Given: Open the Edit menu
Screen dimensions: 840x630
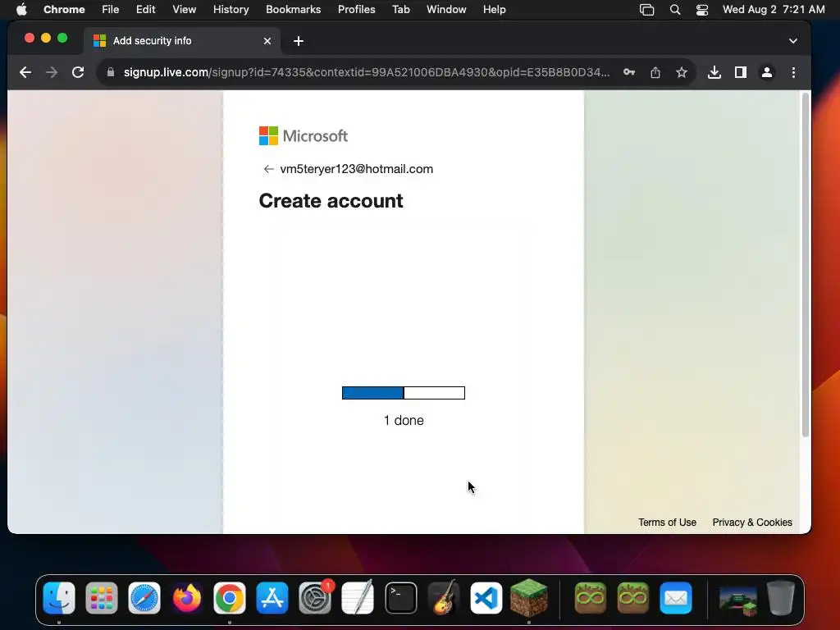Looking at the screenshot, I should click(146, 10).
